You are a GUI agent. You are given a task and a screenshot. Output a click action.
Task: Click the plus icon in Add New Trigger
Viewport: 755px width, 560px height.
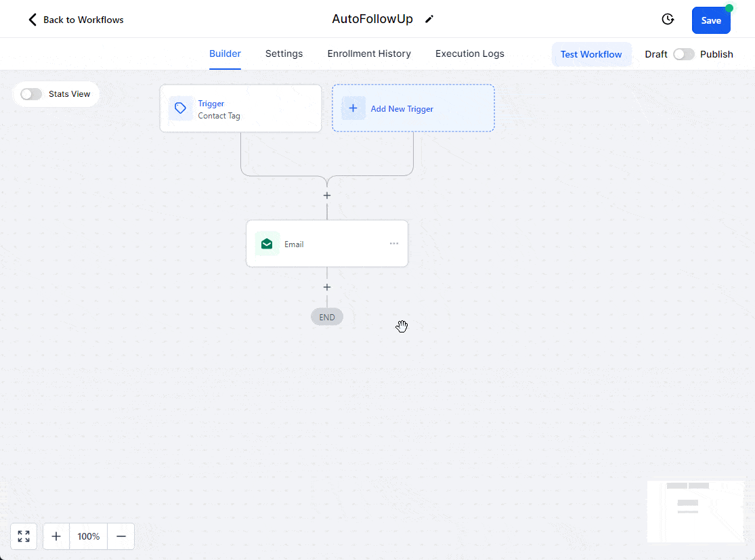pyautogui.click(x=353, y=108)
